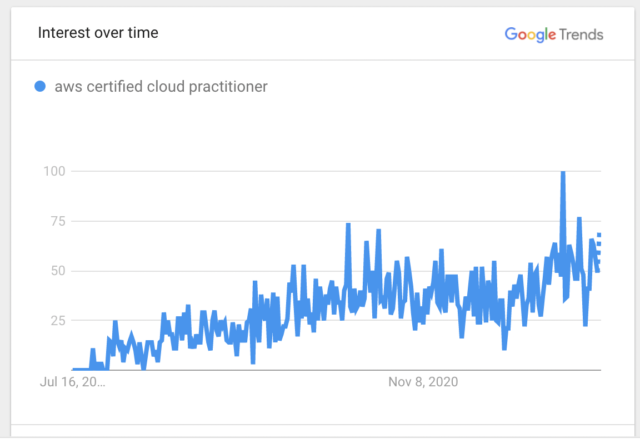Image resolution: width=640 pixels, height=443 pixels.
Task: Click the 50 y-axis label
Action: click(x=57, y=271)
